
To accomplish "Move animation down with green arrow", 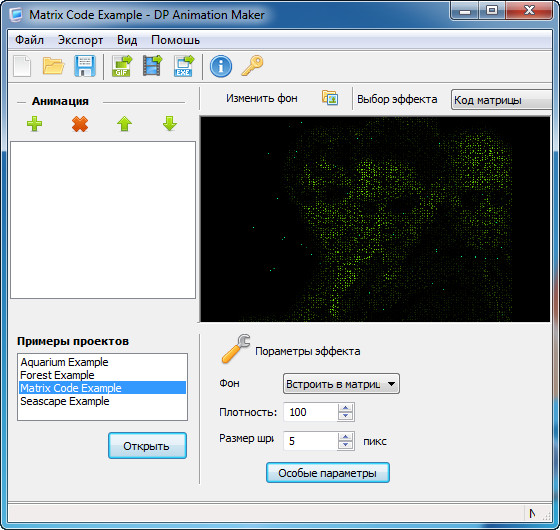I will pos(170,124).
